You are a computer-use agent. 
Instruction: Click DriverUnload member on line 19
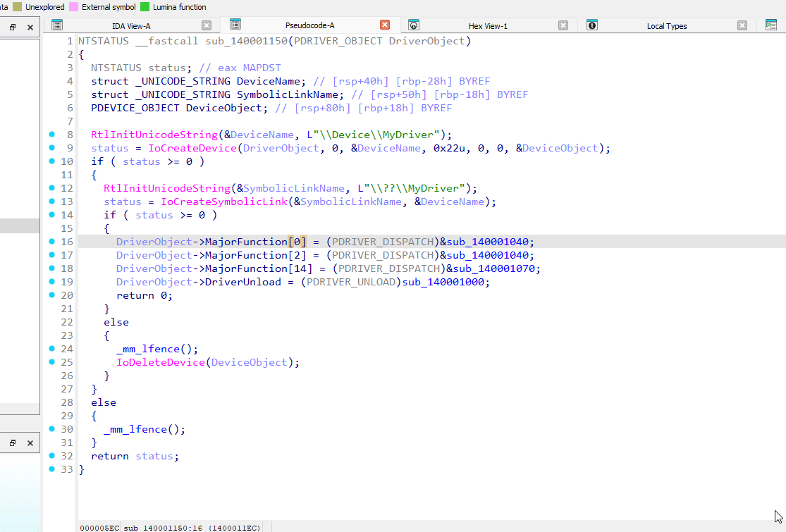[x=243, y=282]
